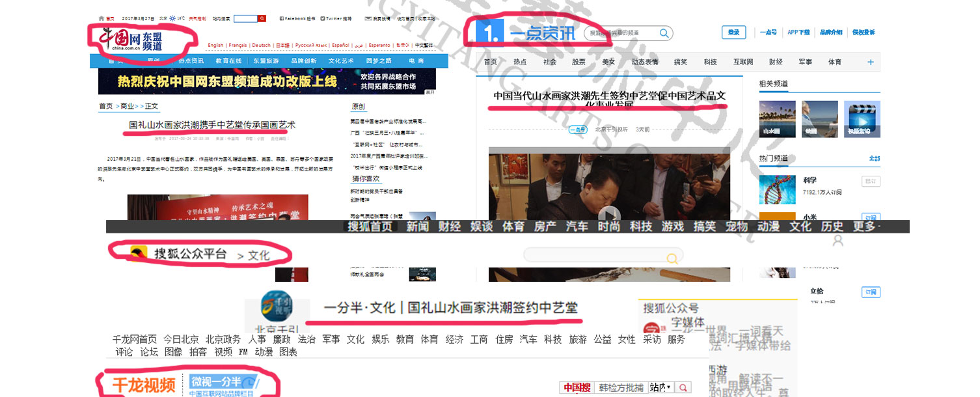Screen dimensions: 980x397
Task: Subscribe to the 立伦 channel via 订阅
Action: [x=870, y=292]
